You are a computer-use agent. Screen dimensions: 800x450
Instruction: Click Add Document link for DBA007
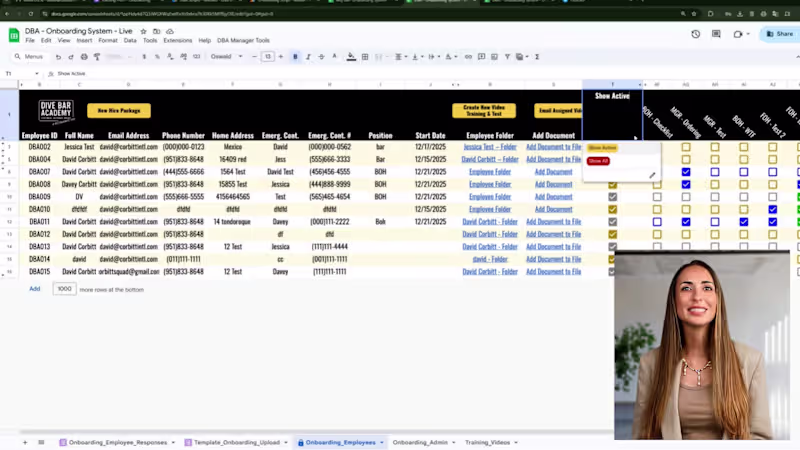[554, 172]
